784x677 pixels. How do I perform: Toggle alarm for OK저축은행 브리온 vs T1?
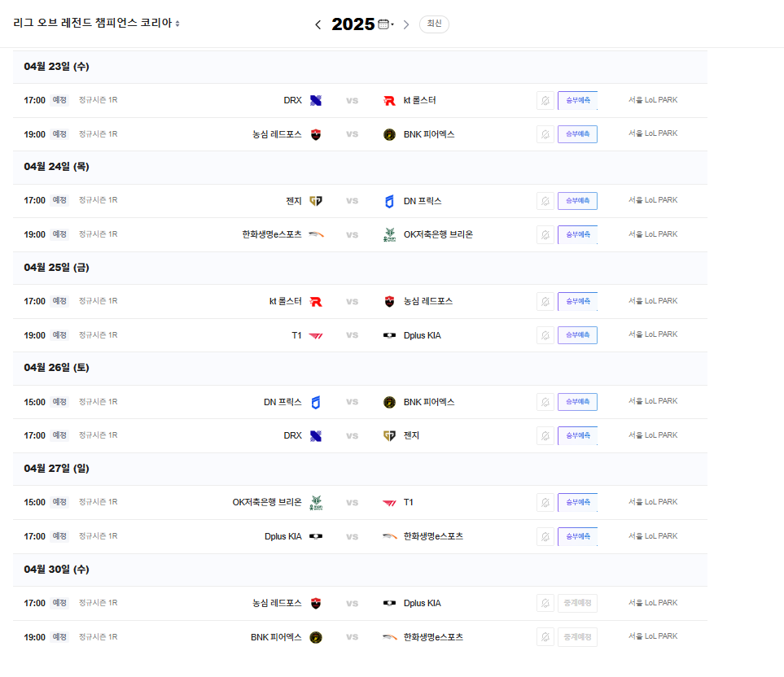coord(545,502)
